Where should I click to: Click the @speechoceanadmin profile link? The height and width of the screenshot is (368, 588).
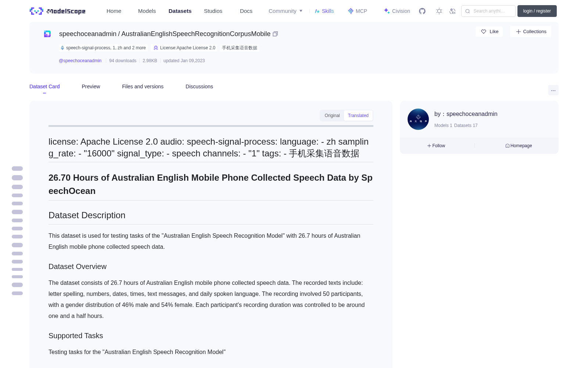coord(80,61)
